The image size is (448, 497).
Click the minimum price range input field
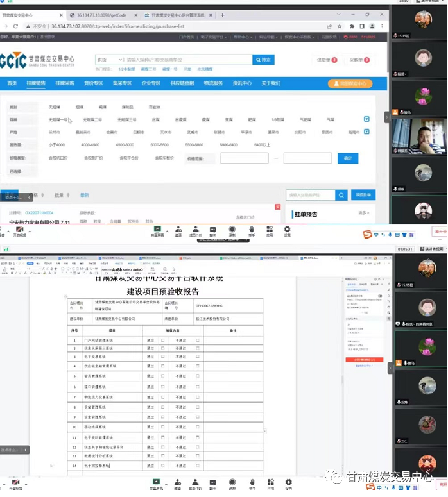coord(243,158)
